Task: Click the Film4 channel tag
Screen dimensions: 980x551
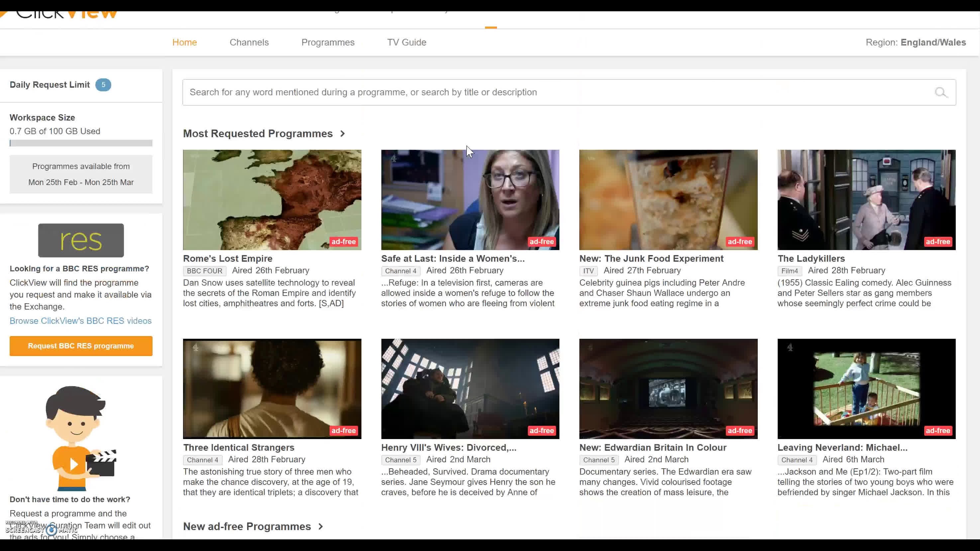Action: pyautogui.click(x=790, y=271)
